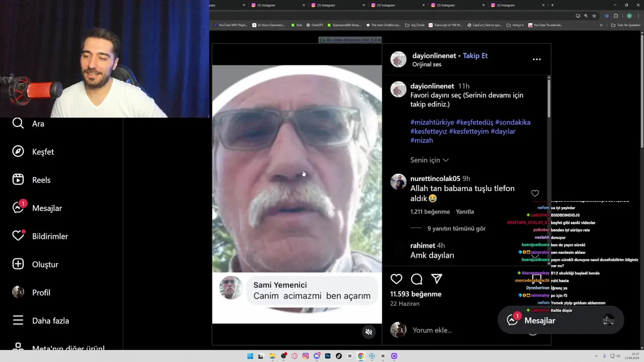
Task: Switch to the last Instagram tab
Action: (x=517, y=5)
